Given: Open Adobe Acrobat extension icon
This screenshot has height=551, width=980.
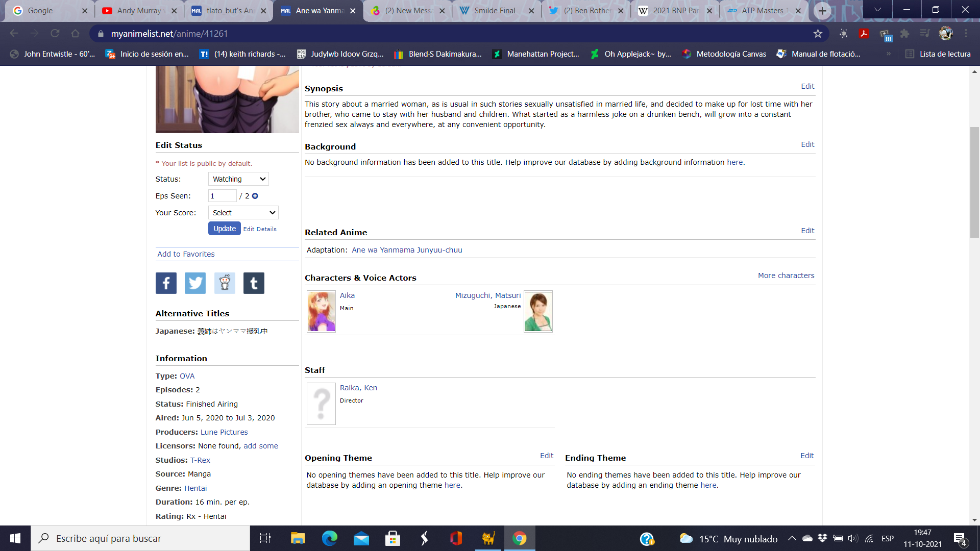Looking at the screenshot, I should point(864,34).
